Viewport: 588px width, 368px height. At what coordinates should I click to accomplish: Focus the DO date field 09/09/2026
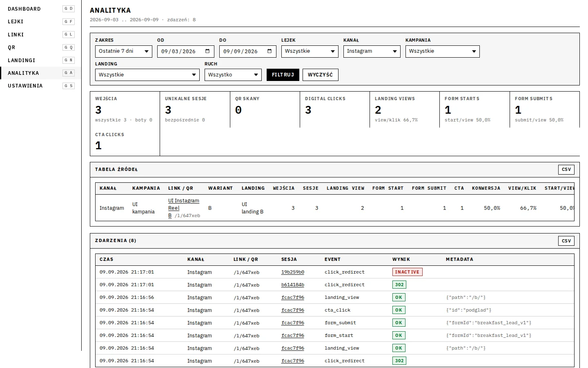point(248,52)
